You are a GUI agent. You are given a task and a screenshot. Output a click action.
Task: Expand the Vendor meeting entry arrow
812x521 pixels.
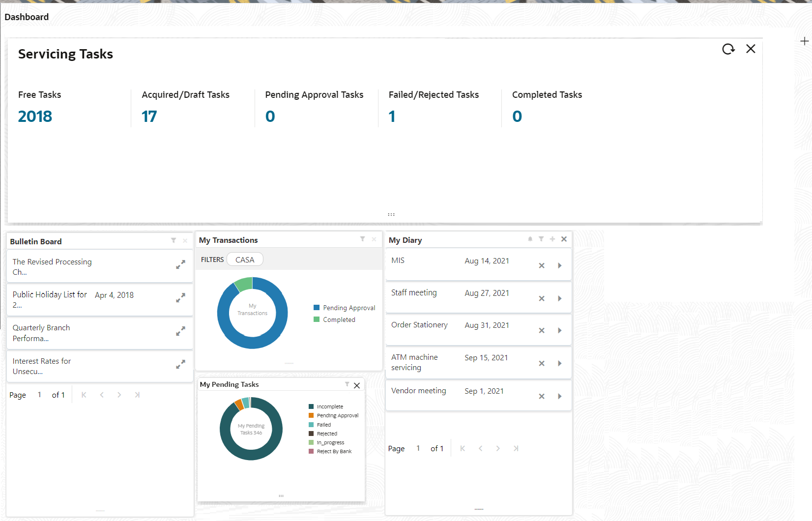click(x=559, y=396)
